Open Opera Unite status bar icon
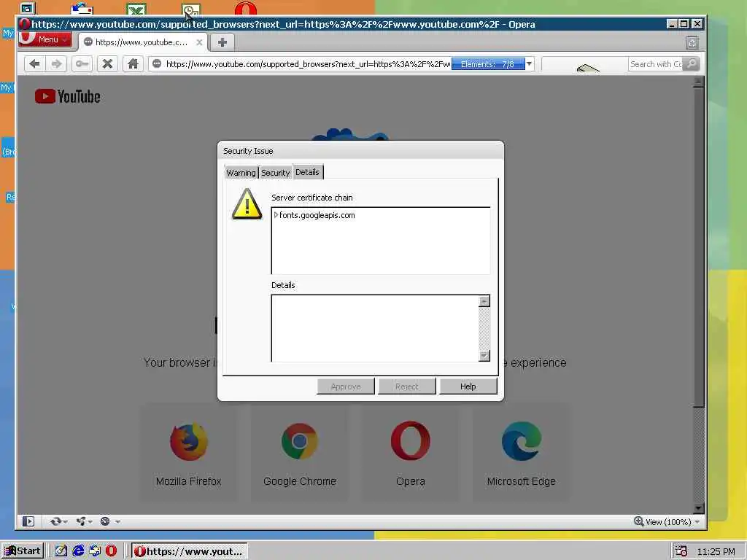747x560 pixels. point(81,521)
